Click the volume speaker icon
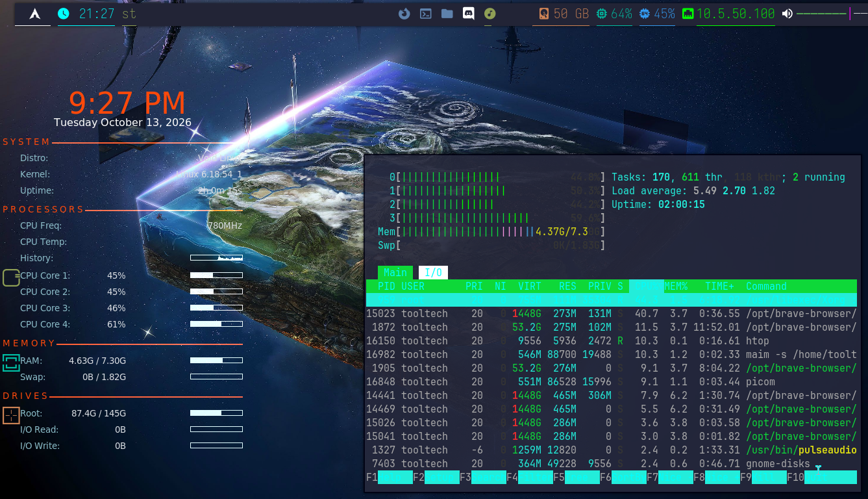This screenshot has height=499, width=868. click(787, 13)
